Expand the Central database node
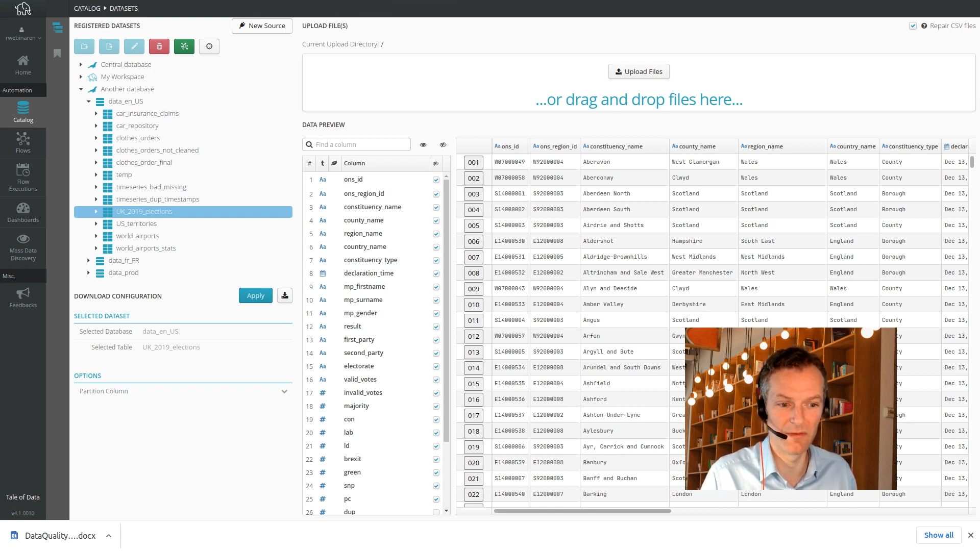This screenshot has height=551, width=980. (81, 64)
